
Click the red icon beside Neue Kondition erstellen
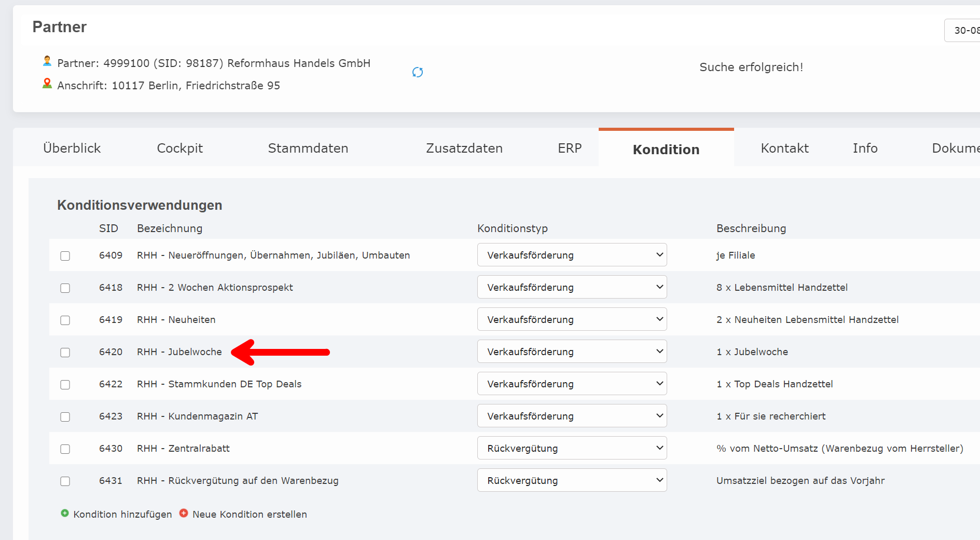184,514
